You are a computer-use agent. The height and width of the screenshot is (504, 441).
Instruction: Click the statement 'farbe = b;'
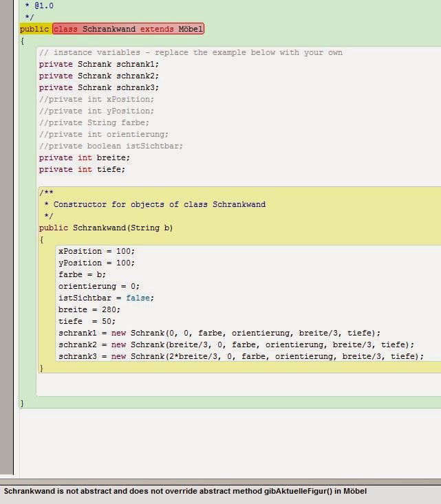(x=82, y=274)
